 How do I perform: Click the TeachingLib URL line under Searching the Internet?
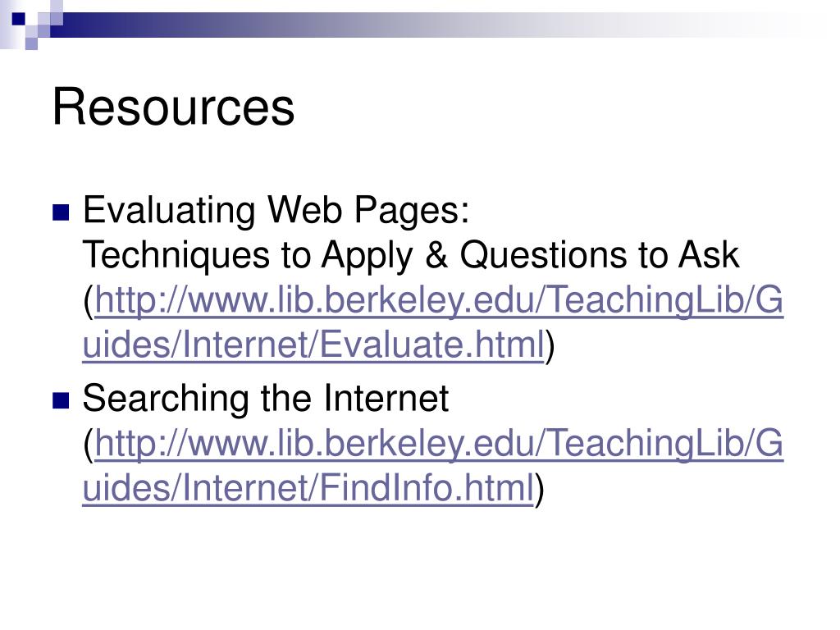pos(439,443)
